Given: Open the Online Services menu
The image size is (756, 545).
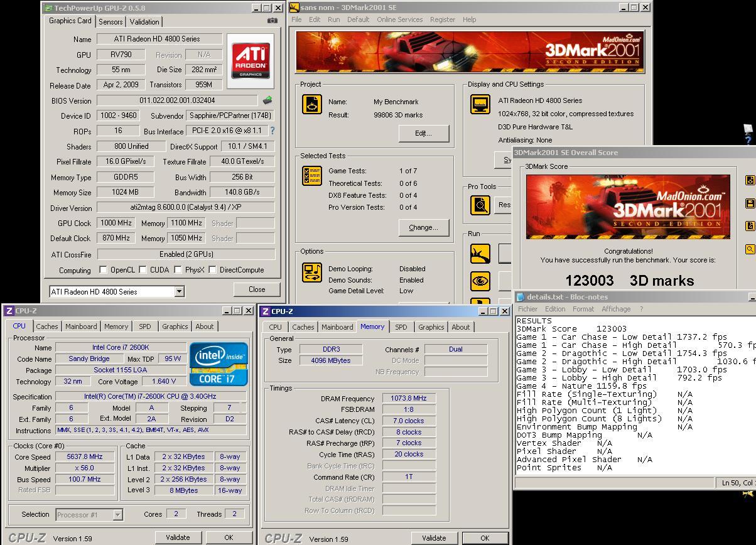Looking at the screenshot, I should pos(399,19).
